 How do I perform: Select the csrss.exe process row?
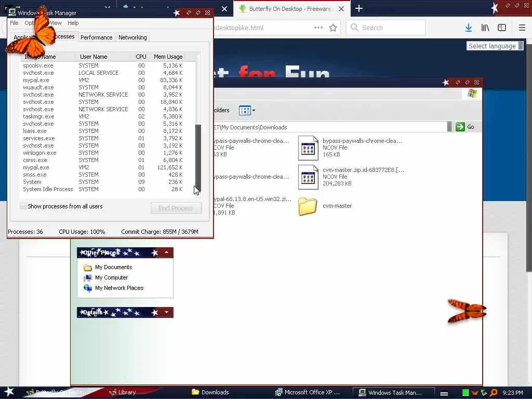click(103, 160)
